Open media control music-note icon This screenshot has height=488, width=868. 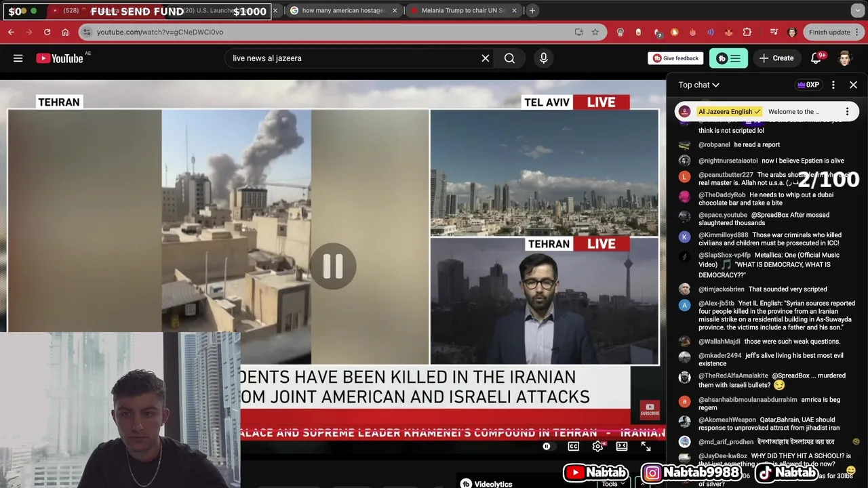(x=774, y=32)
